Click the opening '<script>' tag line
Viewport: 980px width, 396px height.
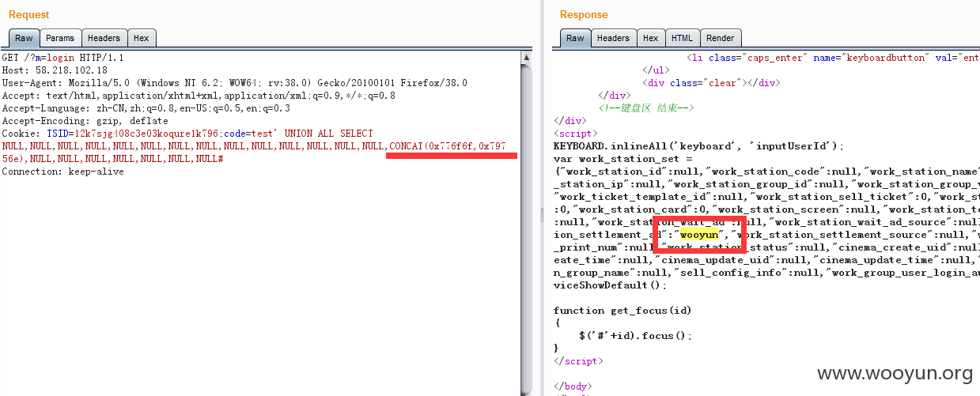[x=576, y=134]
